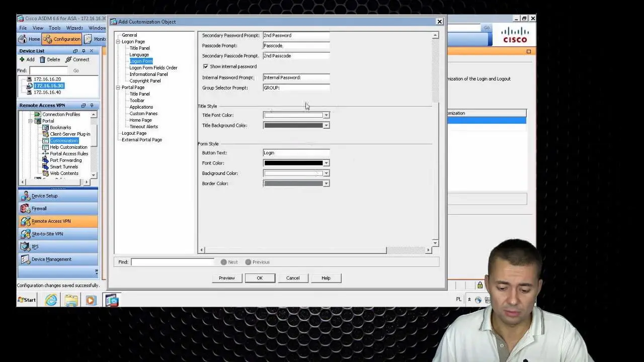The image size is (644, 362).
Task: Open Title Font Color dropdown
Action: click(x=326, y=115)
